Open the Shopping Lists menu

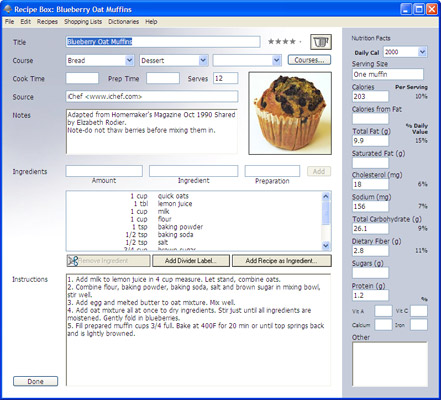pos(83,22)
